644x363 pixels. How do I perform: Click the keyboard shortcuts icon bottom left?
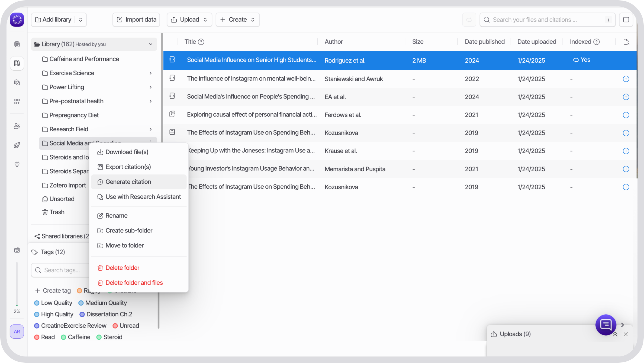(17, 250)
